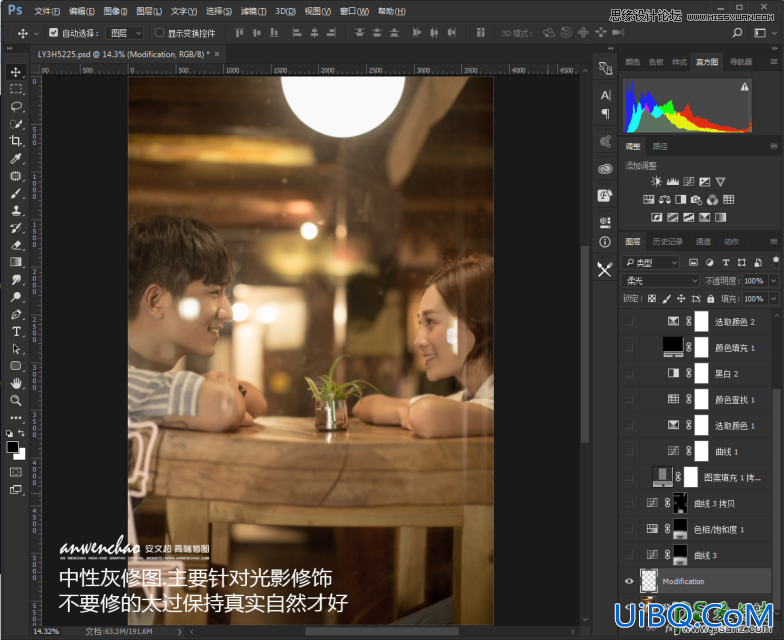
Task: Open the Character panel icon
Action: tap(606, 95)
